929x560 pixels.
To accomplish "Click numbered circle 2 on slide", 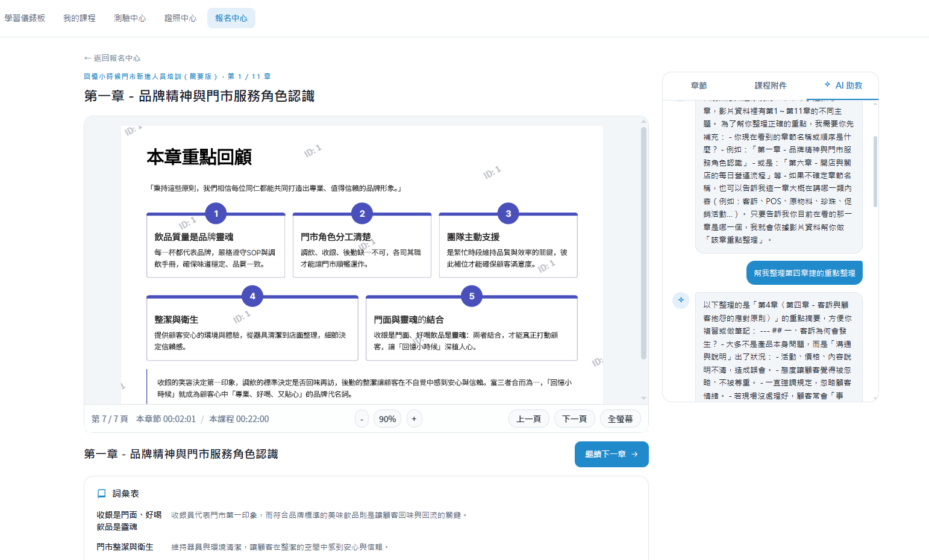I will click(362, 214).
